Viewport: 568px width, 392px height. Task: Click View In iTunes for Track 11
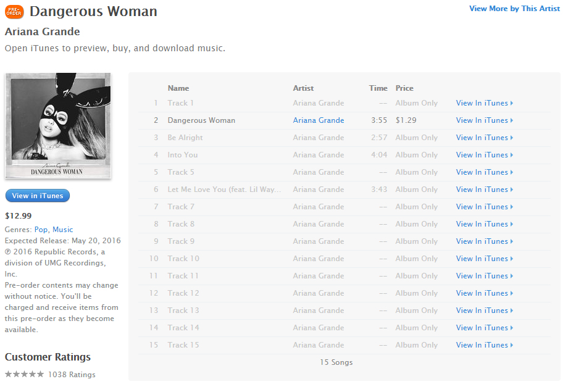[x=484, y=276]
